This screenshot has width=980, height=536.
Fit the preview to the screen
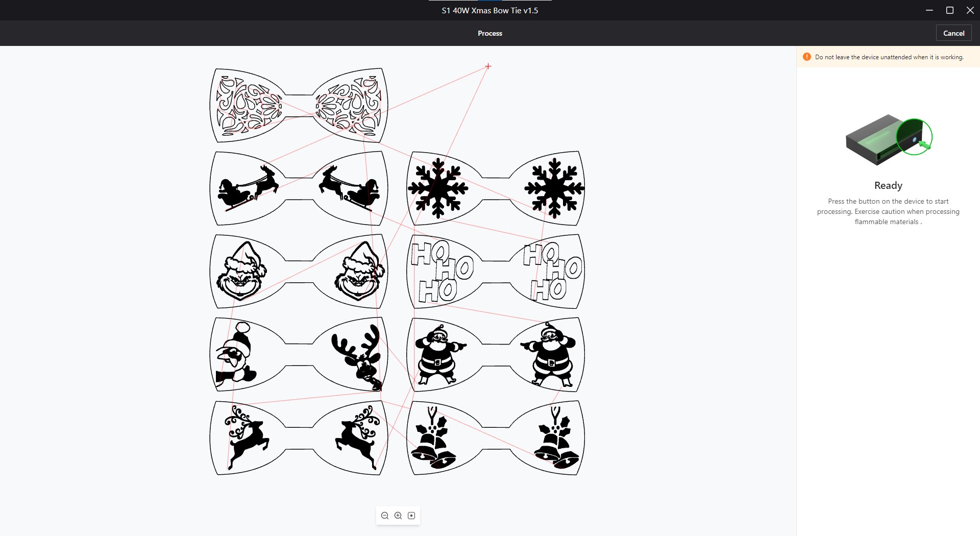click(x=411, y=516)
